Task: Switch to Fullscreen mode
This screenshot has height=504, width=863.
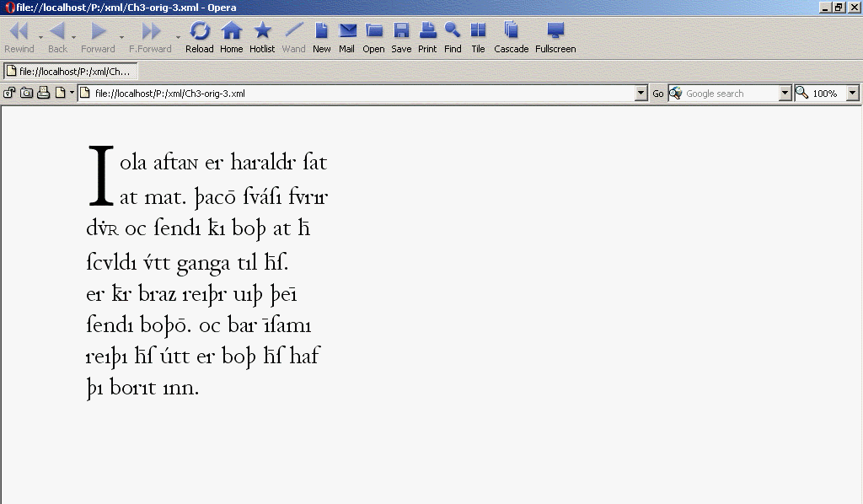Action: [x=555, y=37]
